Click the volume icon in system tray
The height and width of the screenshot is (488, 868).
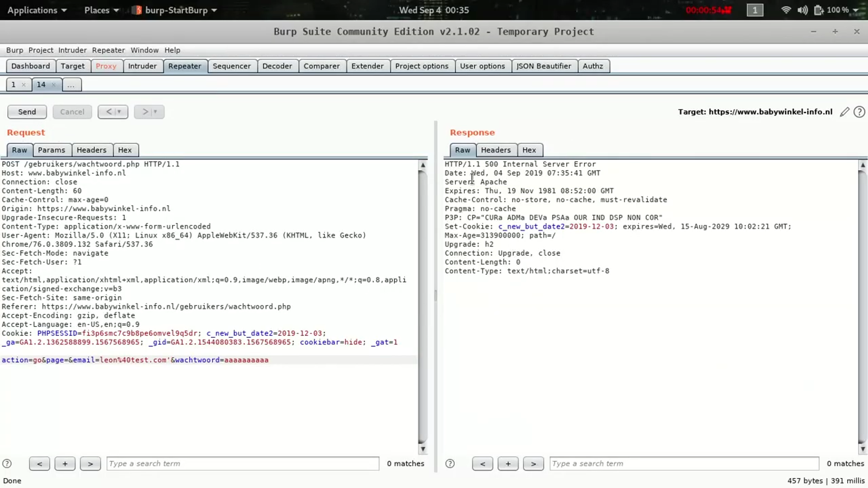tap(802, 10)
